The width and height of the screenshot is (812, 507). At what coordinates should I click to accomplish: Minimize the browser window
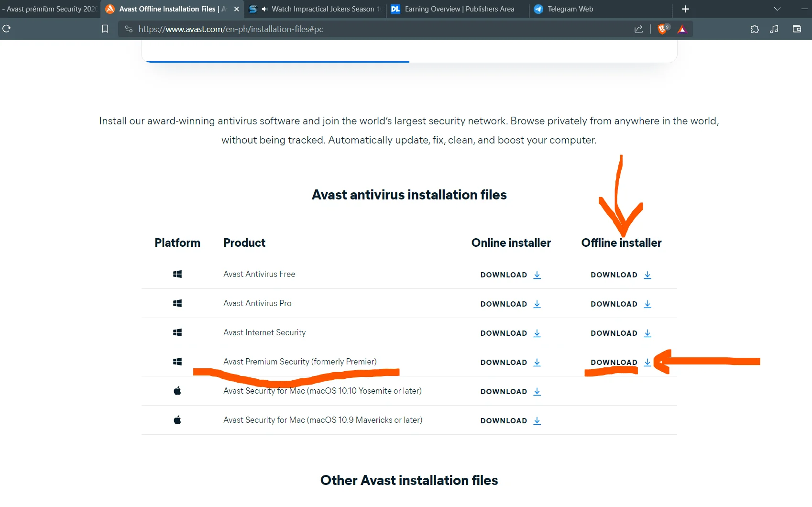click(804, 9)
